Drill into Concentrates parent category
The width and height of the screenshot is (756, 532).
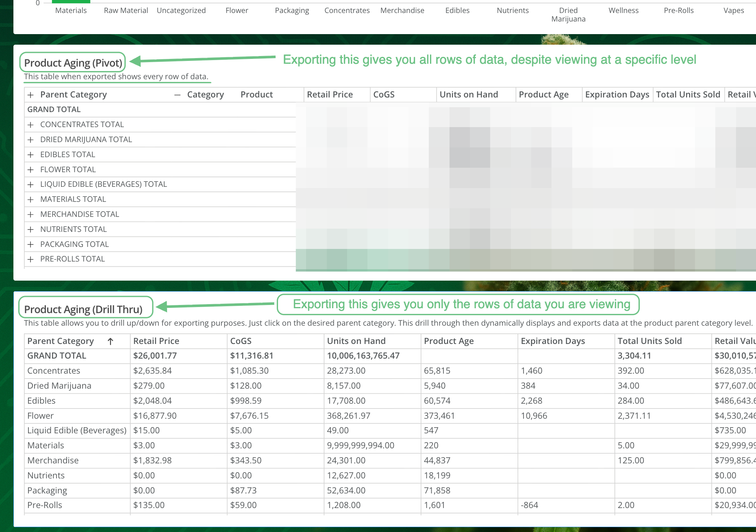coord(54,371)
